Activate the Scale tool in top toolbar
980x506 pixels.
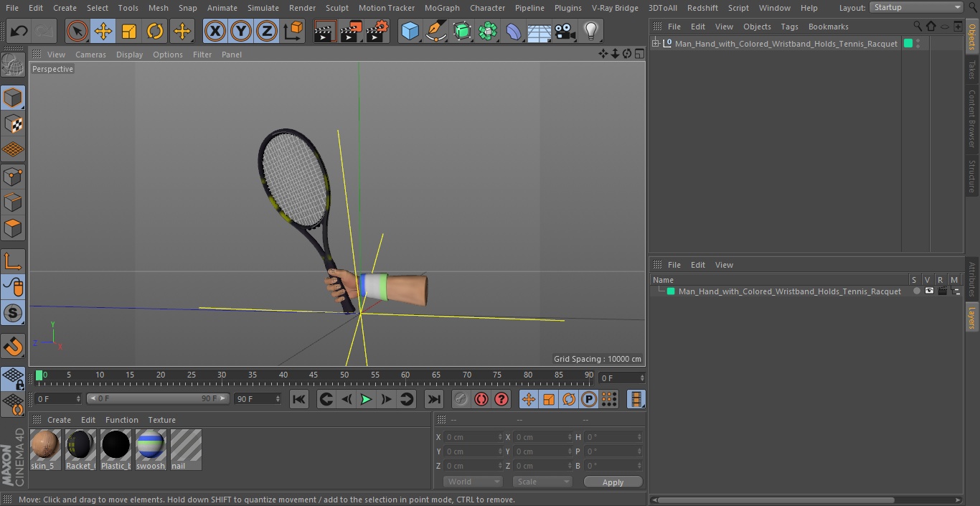[x=129, y=31]
